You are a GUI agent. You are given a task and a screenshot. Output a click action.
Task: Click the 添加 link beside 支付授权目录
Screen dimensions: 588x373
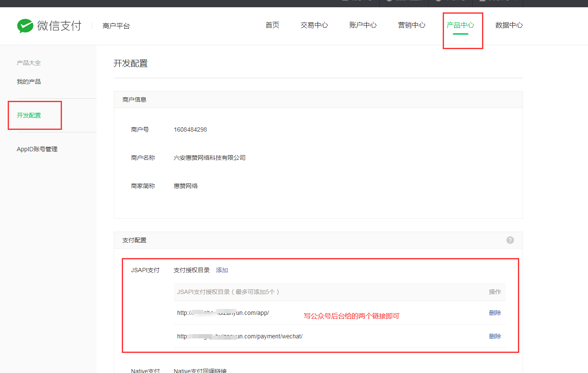click(x=222, y=270)
